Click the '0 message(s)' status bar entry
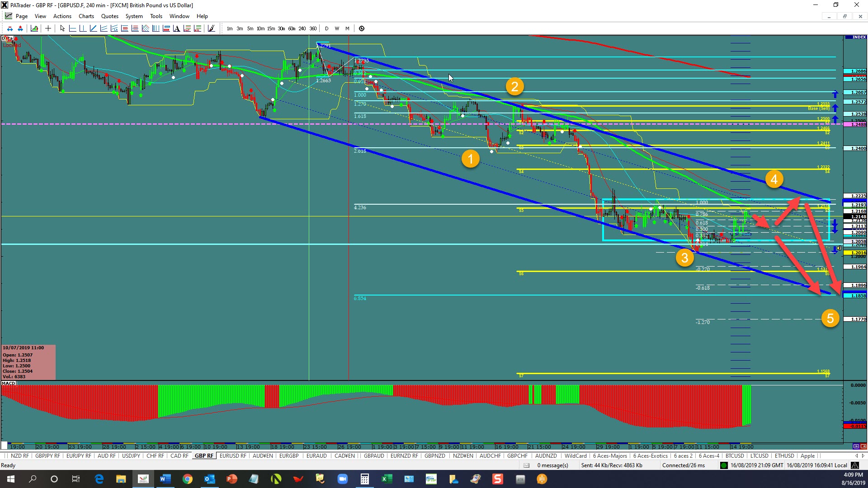The height and width of the screenshot is (488, 868). [x=552, y=465]
